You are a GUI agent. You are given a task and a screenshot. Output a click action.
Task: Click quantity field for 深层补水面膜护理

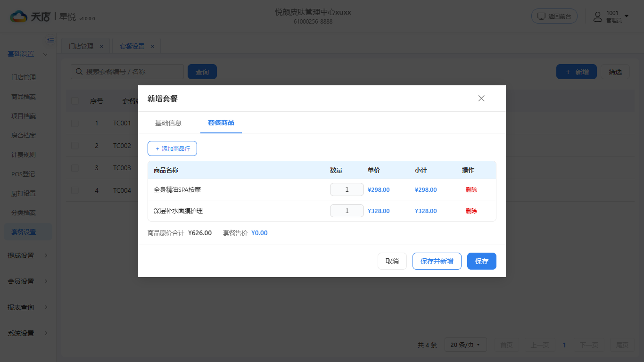347,211
